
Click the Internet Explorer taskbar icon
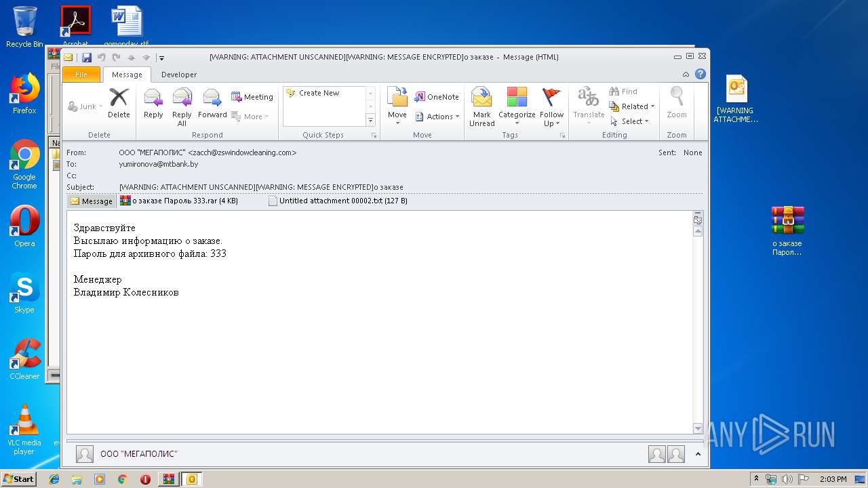(x=54, y=479)
